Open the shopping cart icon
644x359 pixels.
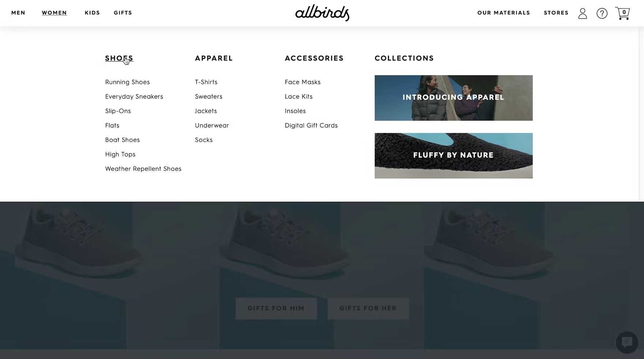coord(622,13)
